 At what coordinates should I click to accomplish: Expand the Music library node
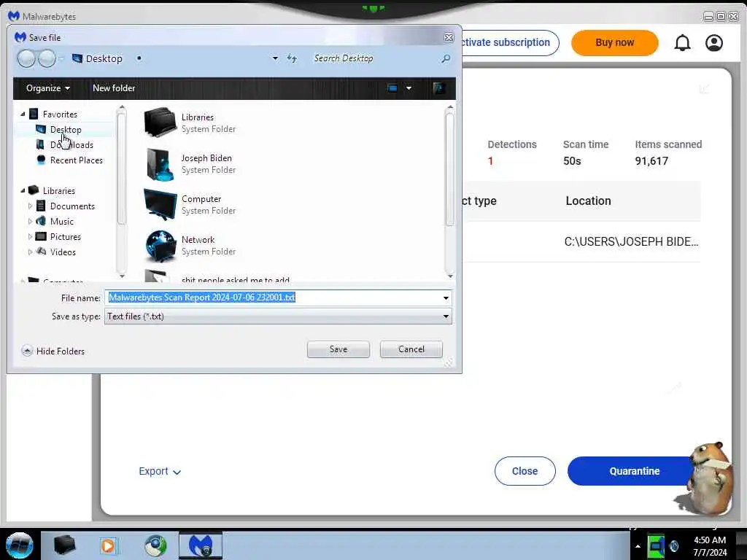30,222
